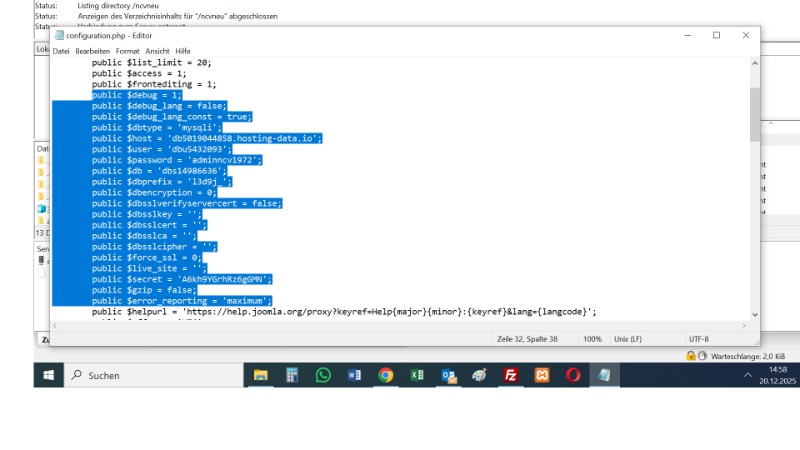Open the Ansicht menu
Screen dimensions: 800x450
coord(157,51)
